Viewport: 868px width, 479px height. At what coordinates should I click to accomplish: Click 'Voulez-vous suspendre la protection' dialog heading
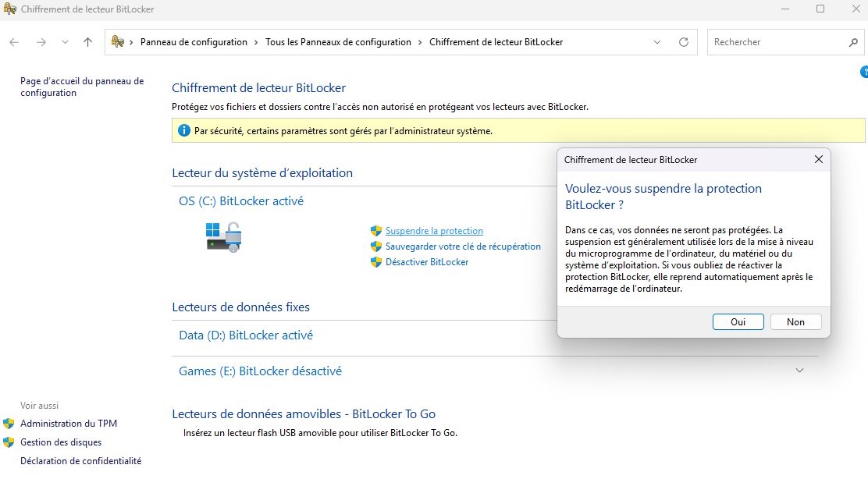click(663, 197)
